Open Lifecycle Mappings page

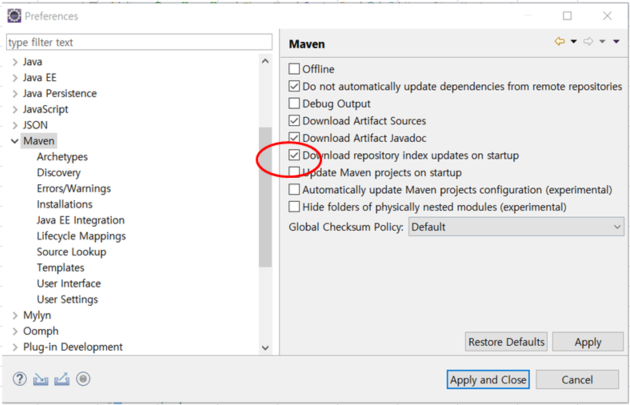[81, 236]
